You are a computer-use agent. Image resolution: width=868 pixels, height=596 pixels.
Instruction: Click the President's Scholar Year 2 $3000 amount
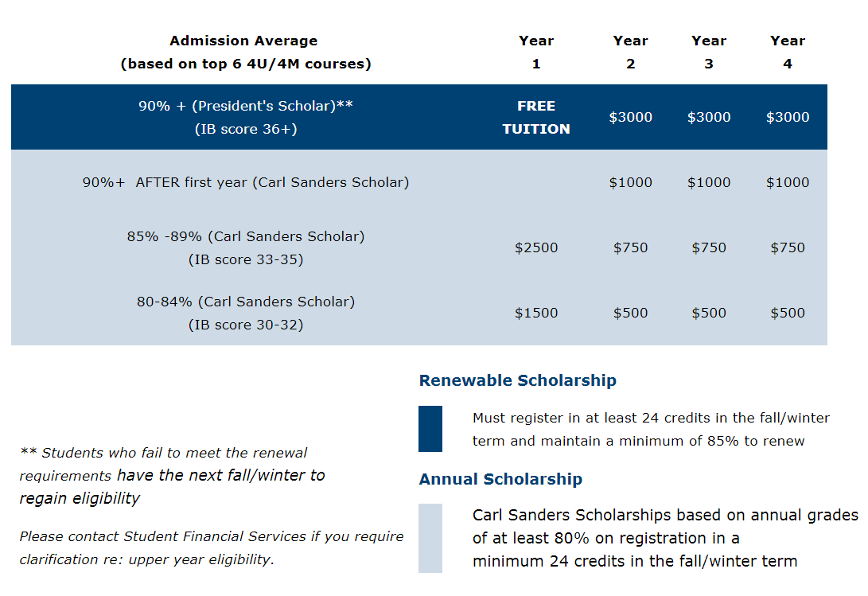pos(630,117)
